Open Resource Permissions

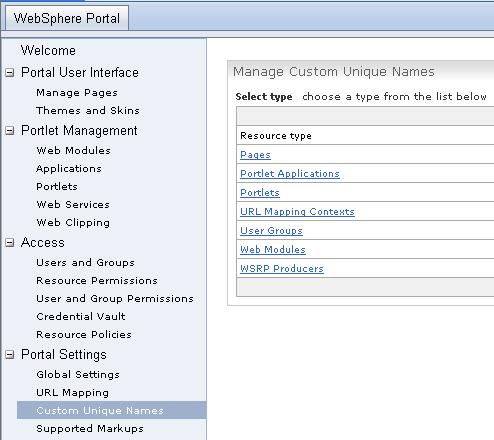(x=97, y=280)
